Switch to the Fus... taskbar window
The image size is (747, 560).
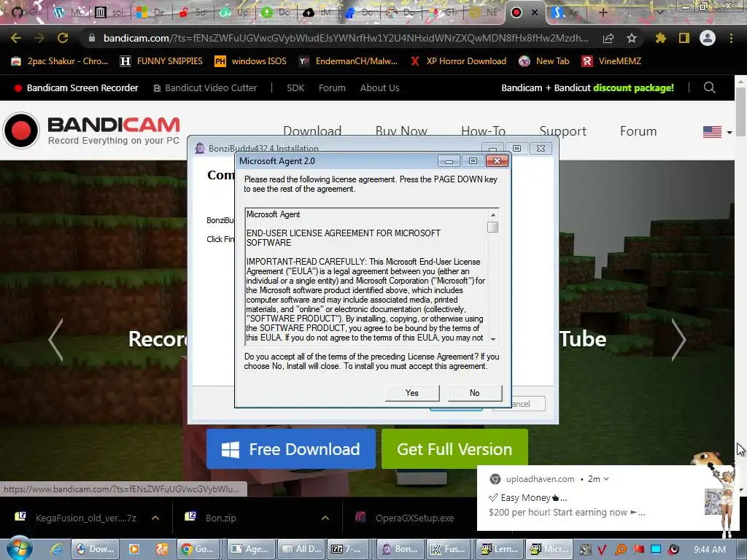[449, 549]
